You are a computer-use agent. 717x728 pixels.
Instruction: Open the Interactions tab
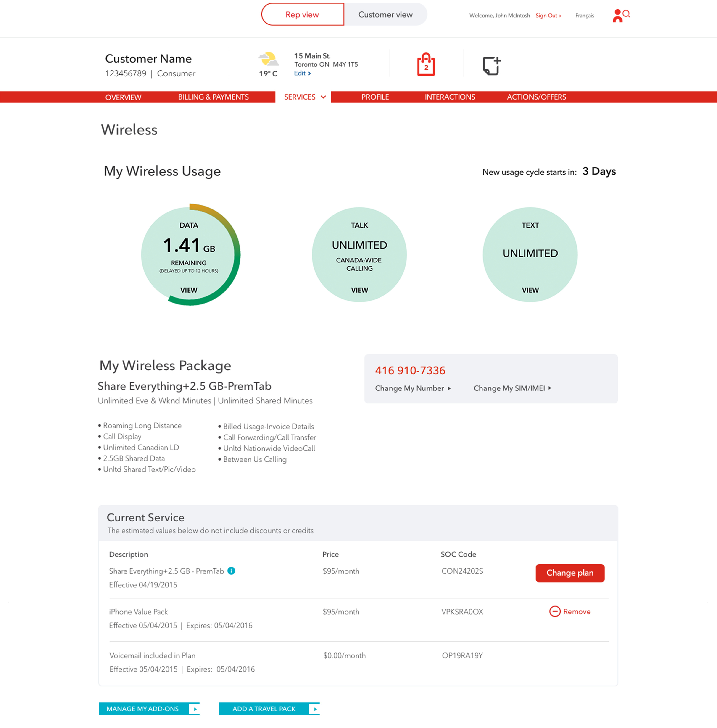point(450,97)
